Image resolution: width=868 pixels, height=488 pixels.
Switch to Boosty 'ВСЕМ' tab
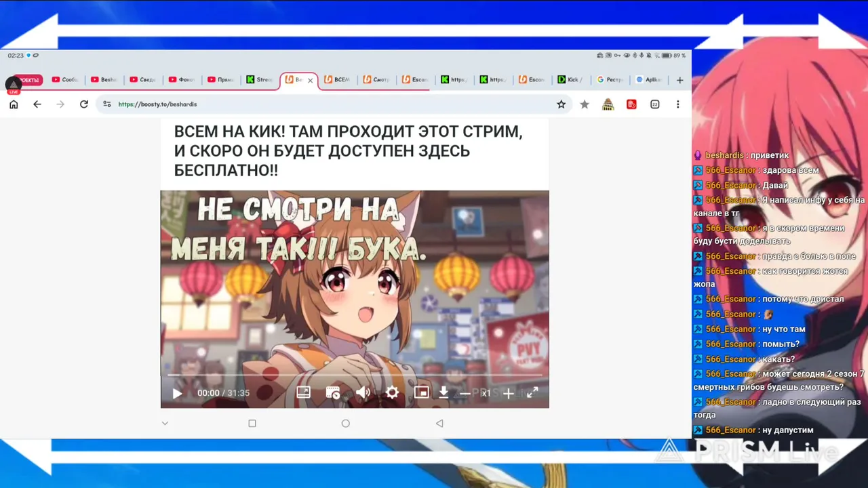[338, 80]
